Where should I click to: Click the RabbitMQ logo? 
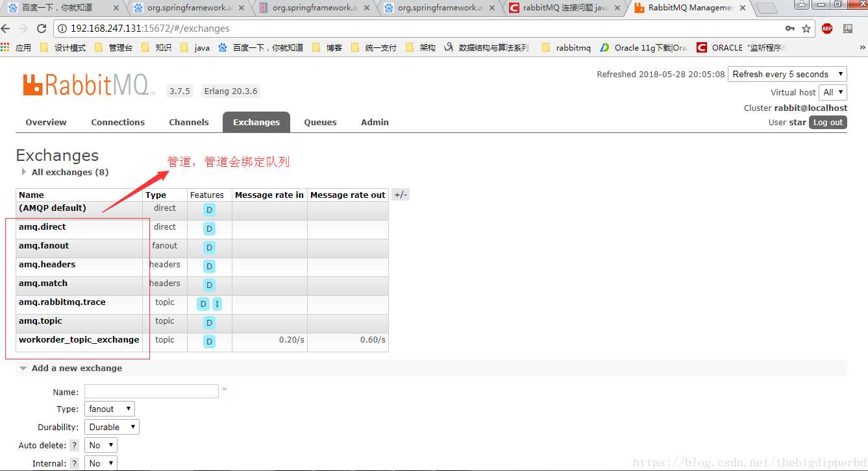88,85
